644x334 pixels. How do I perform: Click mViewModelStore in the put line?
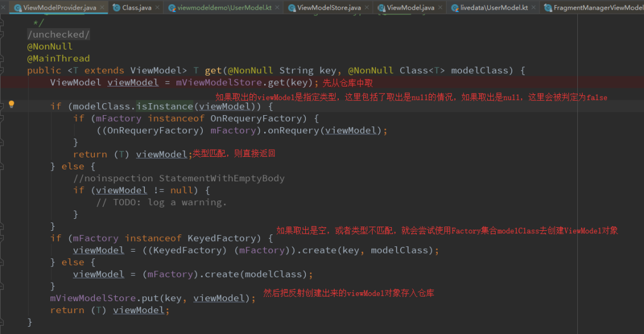coord(93,298)
